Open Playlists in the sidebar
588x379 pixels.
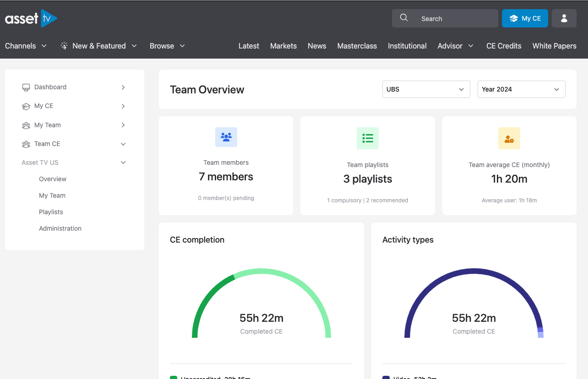[x=51, y=212]
